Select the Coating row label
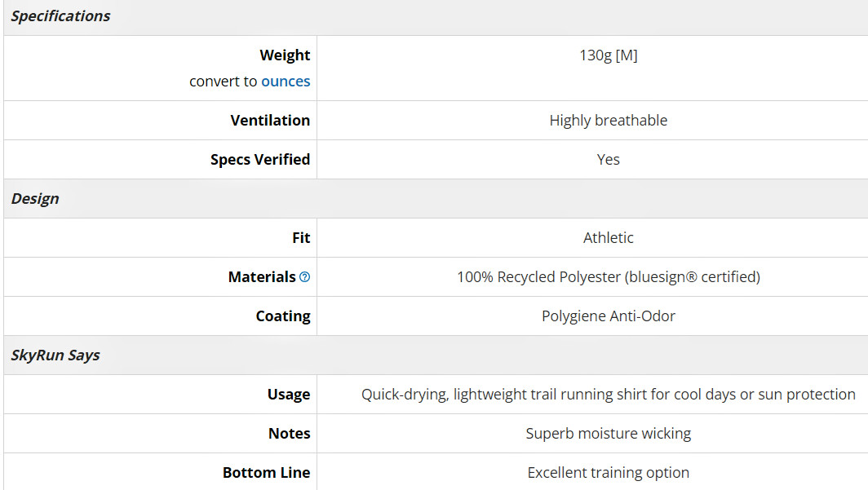 [x=283, y=316]
